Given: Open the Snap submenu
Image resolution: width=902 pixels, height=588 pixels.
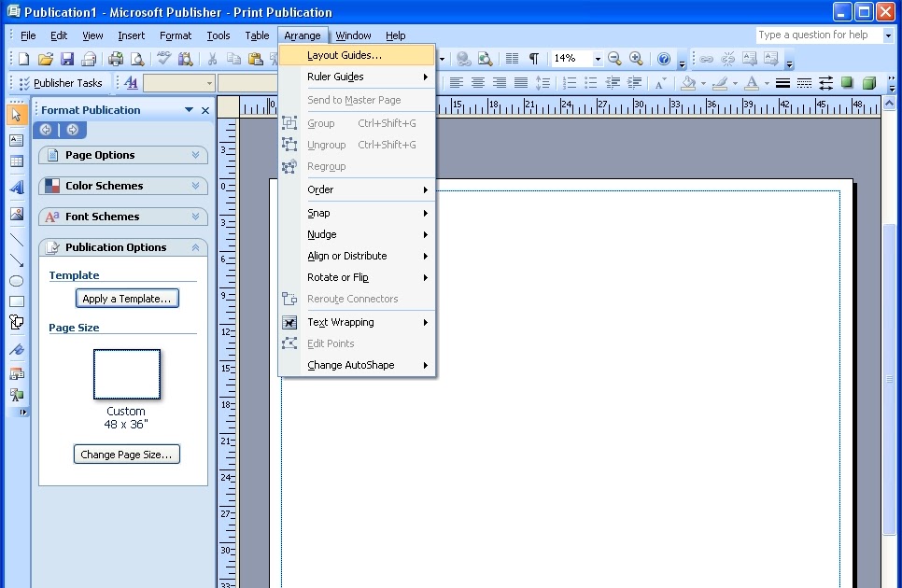Looking at the screenshot, I should tap(357, 213).
